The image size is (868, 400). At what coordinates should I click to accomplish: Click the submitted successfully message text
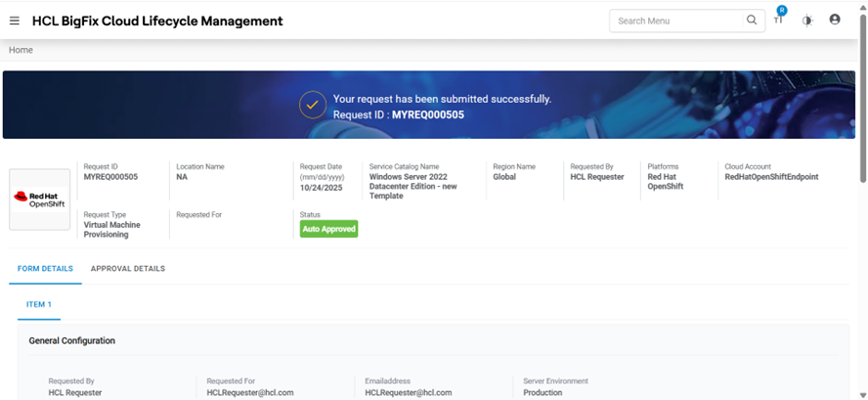[442, 100]
